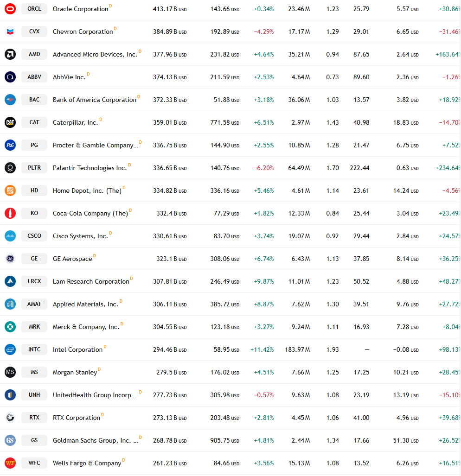
Task: Click the Chevron logo icon
Action: coord(10,32)
